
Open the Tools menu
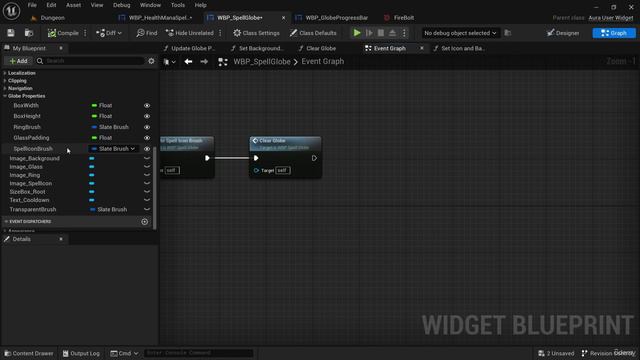click(x=178, y=5)
